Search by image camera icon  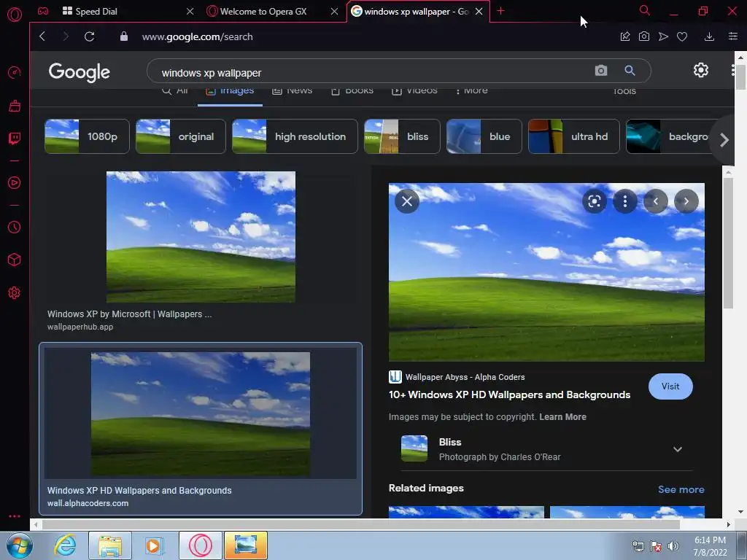click(x=601, y=71)
